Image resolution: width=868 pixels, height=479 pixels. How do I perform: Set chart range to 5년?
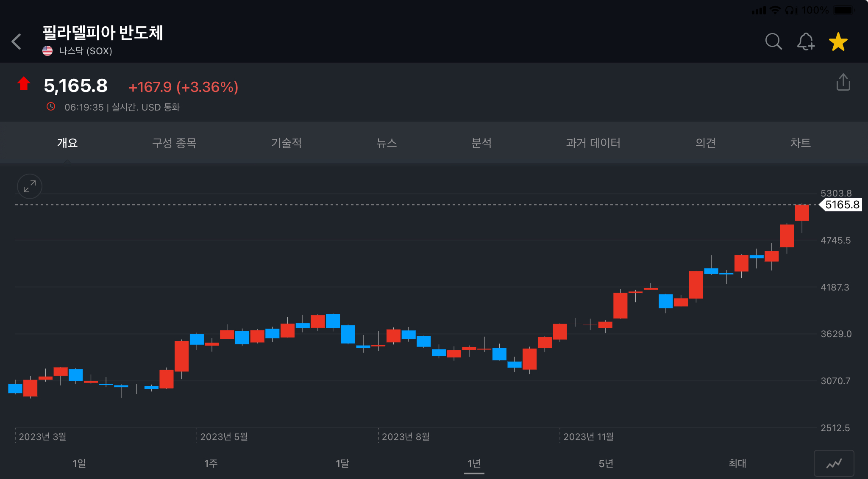(606, 463)
